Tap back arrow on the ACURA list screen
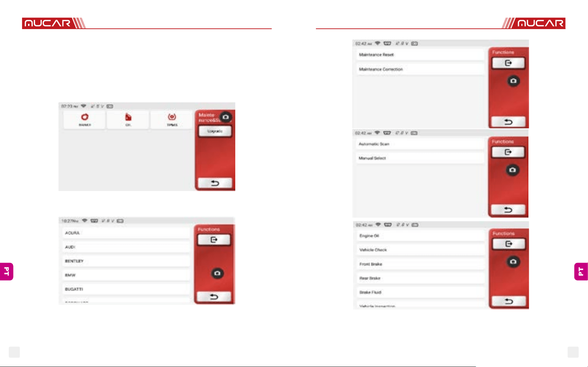This screenshot has height=367, width=588. click(214, 297)
